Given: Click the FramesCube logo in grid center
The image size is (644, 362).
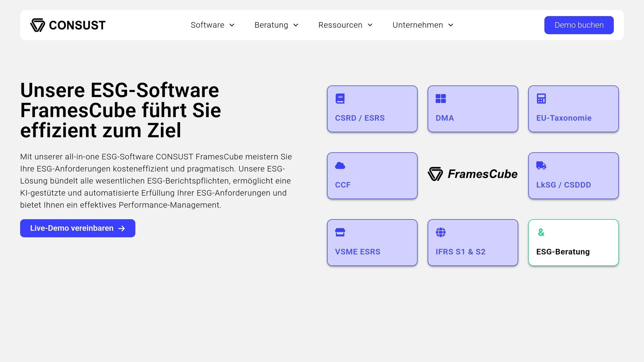Looking at the screenshot, I should coord(473,174).
